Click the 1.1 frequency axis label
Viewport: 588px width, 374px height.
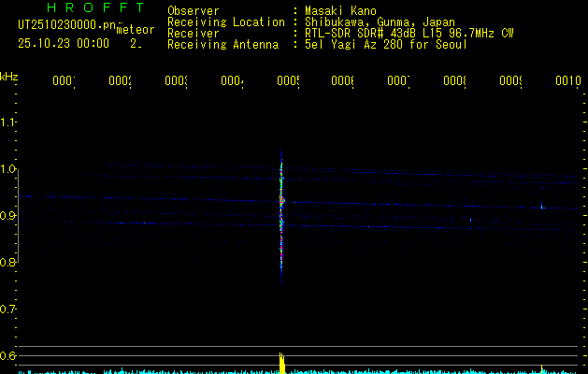tap(8, 122)
